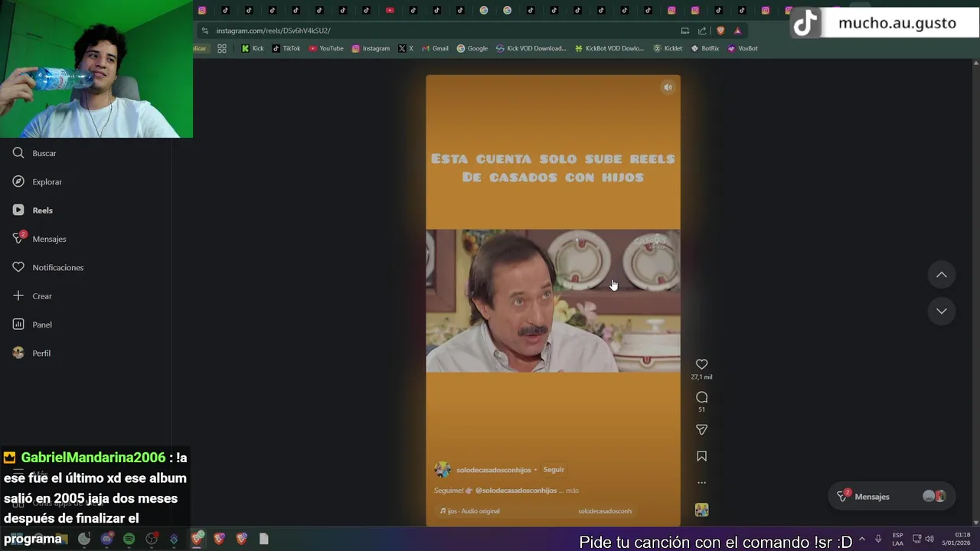Open Notificaciones in the sidebar
The height and width of the screenshot is (551, 980).
(x=47, y=267)
